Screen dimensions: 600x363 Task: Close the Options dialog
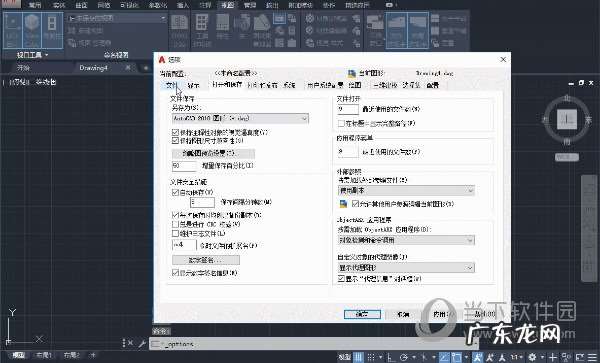(503, 59)
